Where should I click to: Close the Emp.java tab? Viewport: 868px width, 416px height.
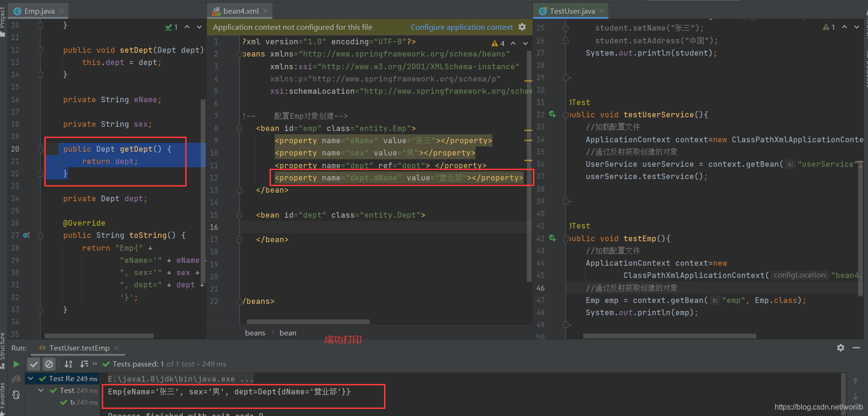[61, 11]
